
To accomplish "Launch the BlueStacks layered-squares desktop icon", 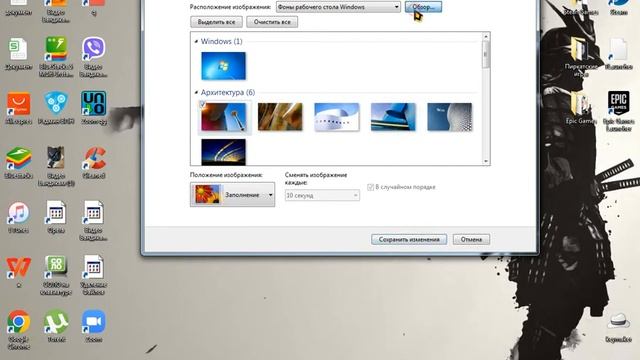I will point(18,158).
